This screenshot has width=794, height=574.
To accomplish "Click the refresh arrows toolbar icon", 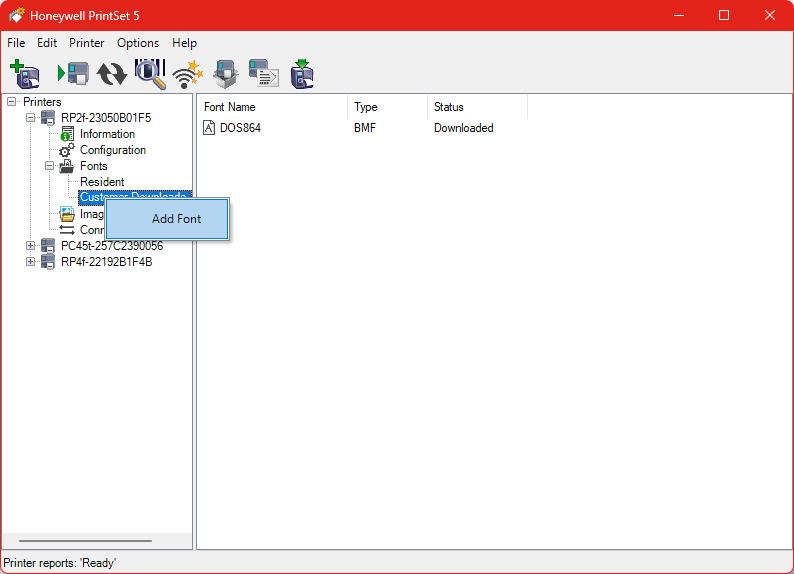I will click(x=111, y=74).
